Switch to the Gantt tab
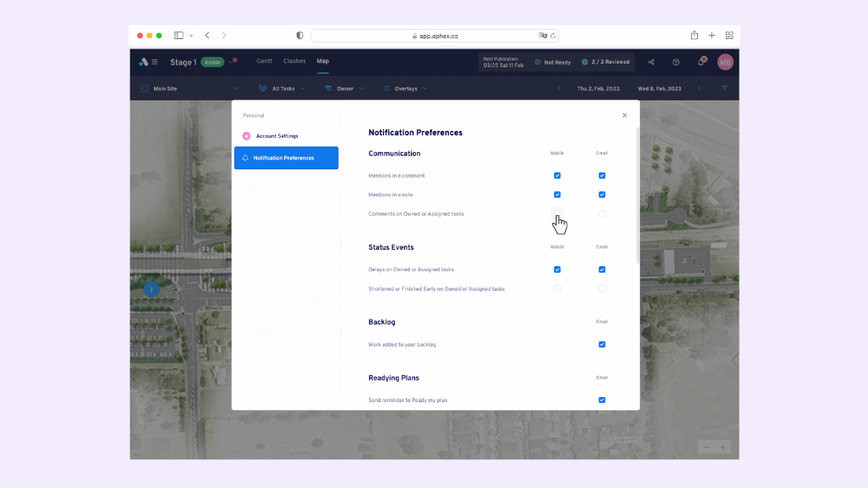The image size is (868, 488). click(265, 61)
